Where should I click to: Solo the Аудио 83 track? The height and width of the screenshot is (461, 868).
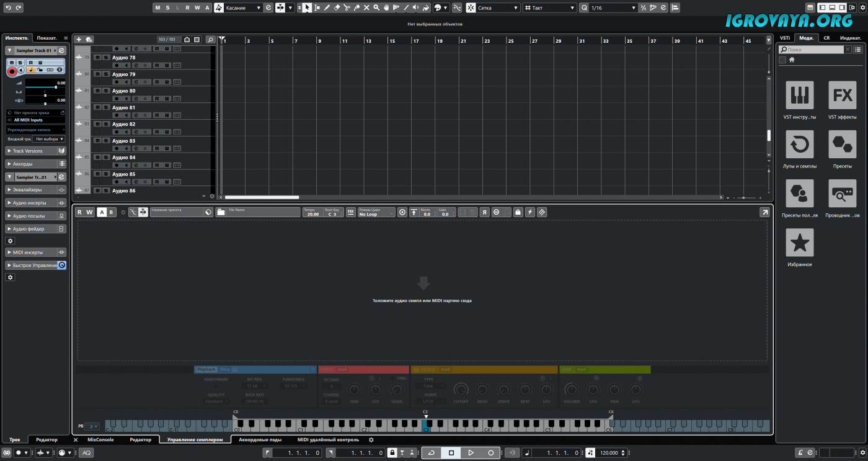105,141
